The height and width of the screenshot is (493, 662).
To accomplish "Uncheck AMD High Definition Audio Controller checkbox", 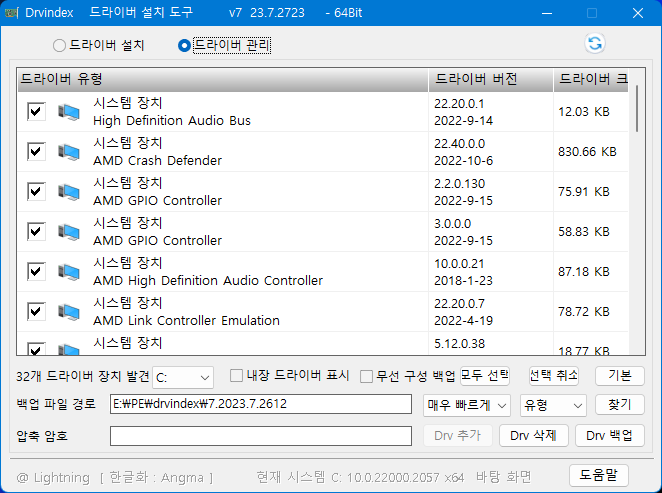I will (36, 271).
